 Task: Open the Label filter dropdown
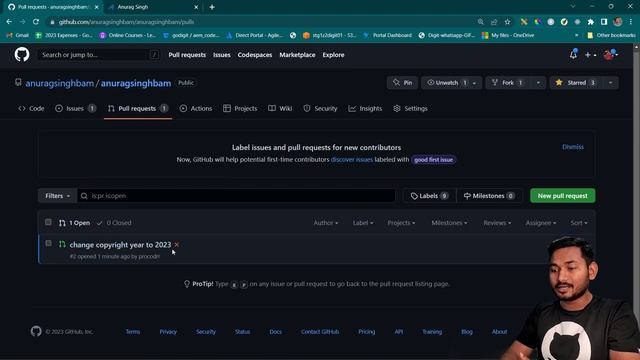coord(363,223)
